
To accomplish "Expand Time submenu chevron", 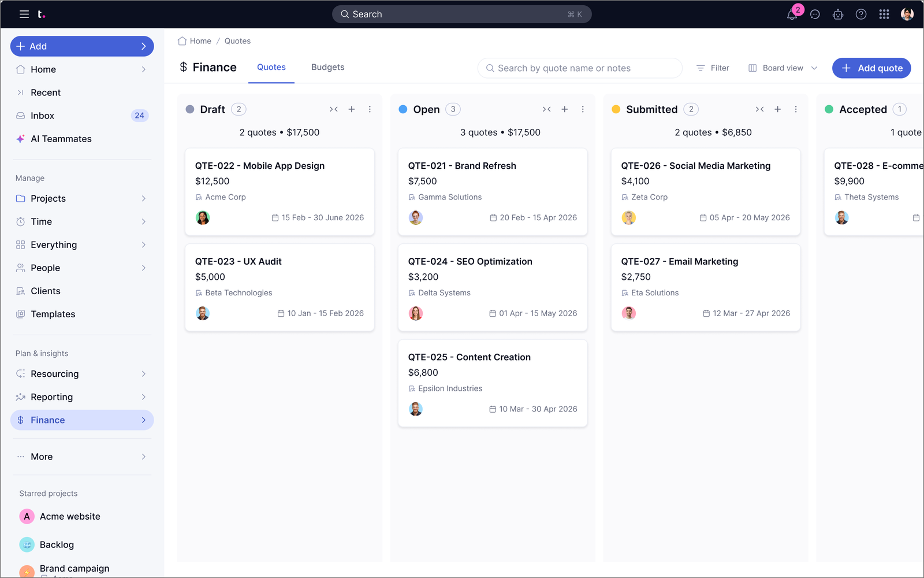I will 144,221.
